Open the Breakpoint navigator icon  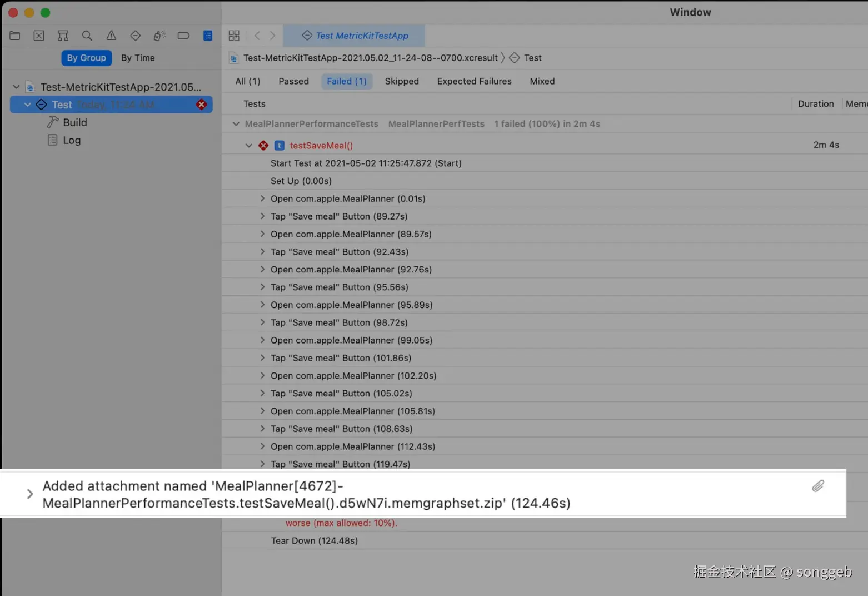(183, 36)
